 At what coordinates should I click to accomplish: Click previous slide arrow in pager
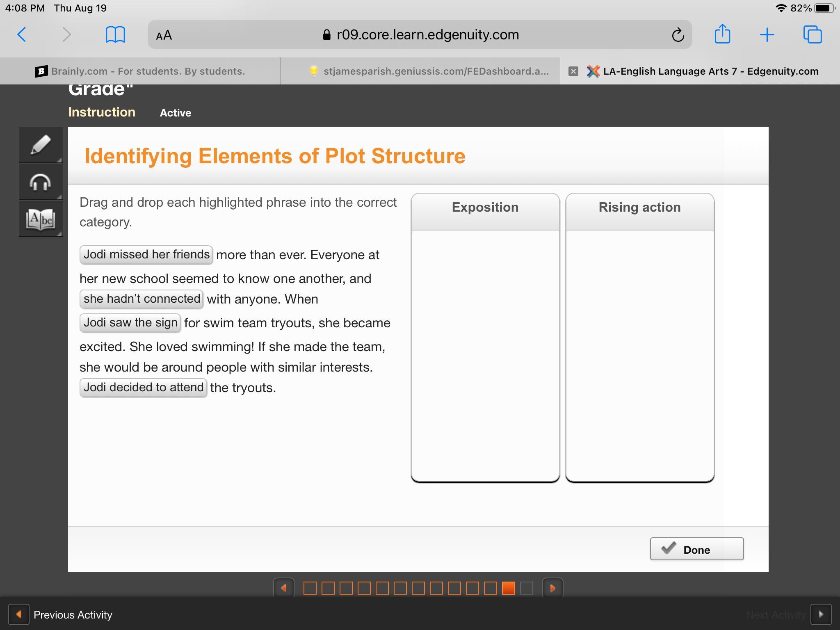click(x=284, y=588)
